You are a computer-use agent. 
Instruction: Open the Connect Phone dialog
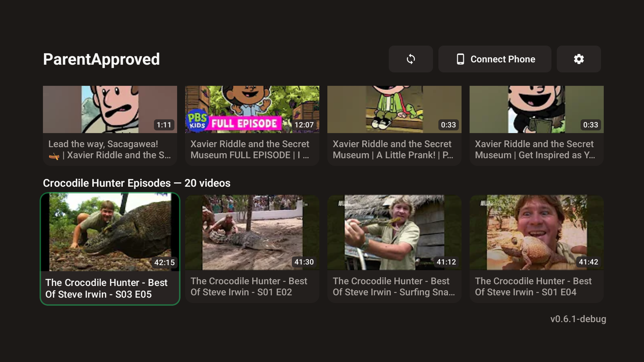[494, 59]
